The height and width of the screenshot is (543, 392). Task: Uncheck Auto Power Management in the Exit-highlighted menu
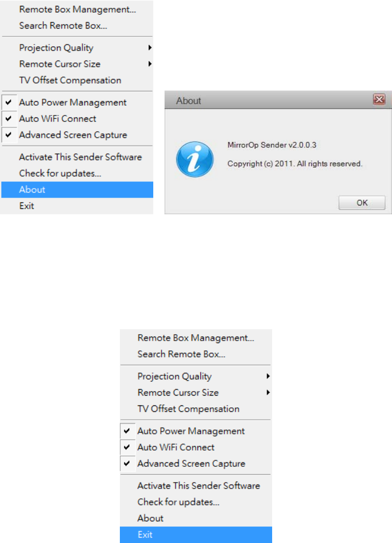point(191,431)
